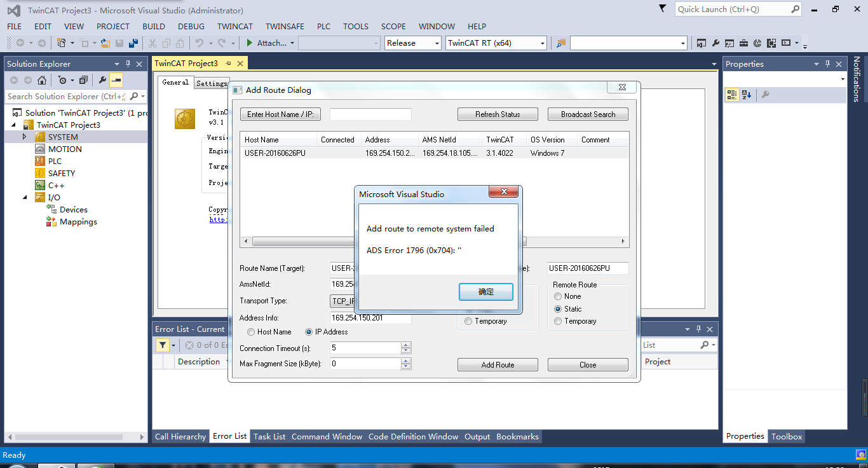This screenshot has width=868, height=468.
Task: Toggle Preview Selected Items in Solution Explorer
Action: pyautogui.click(x=116, y=80)
